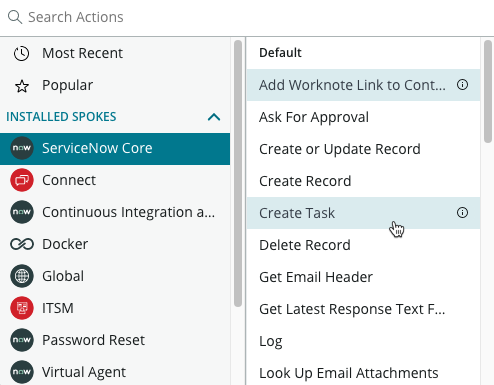Open info icon for Create Task
This screenshot has height=385, width=494.
click(x=462, y=213)
